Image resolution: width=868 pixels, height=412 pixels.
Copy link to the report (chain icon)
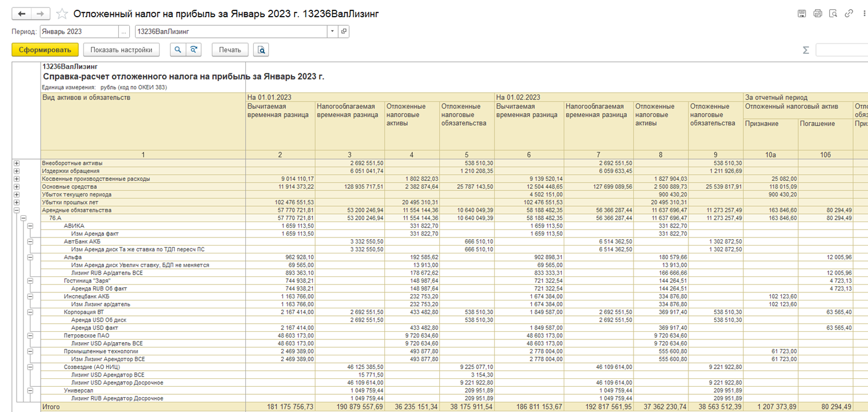tap(849, 14)
